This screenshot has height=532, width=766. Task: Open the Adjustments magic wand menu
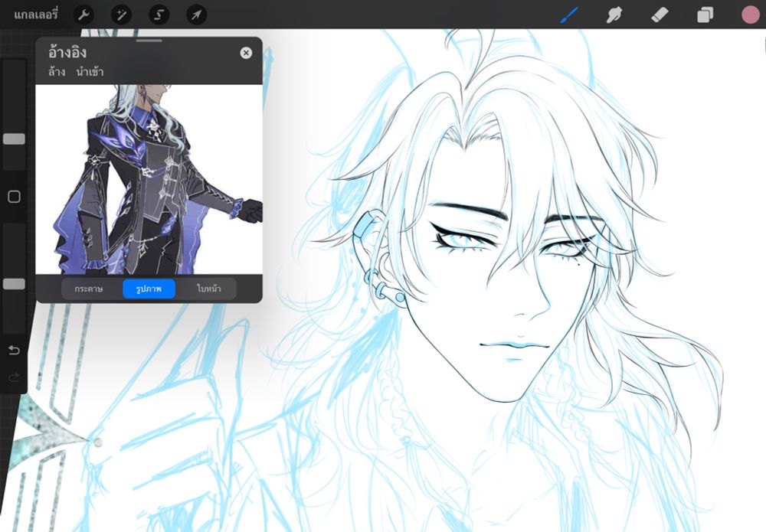tap(121, 15)
